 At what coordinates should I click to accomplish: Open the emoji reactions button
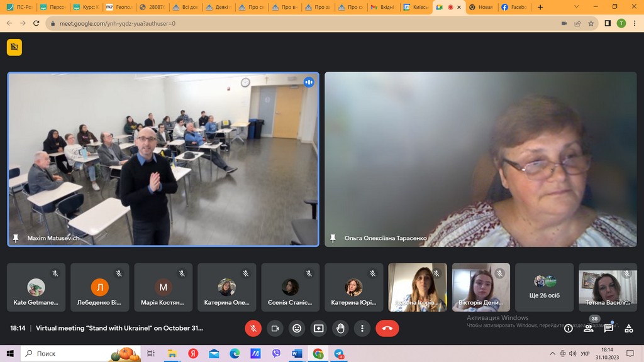[x=297, y=328]
